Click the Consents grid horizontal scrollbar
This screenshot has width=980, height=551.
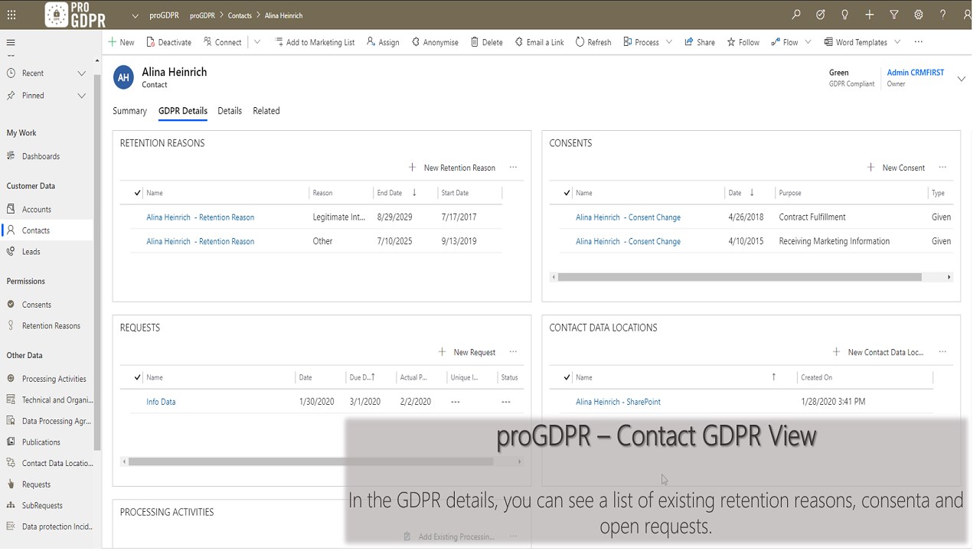point(740,277)
